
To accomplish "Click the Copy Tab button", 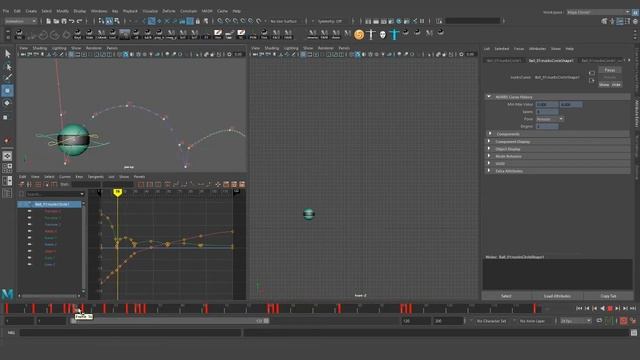I will (x=608, y=296).
